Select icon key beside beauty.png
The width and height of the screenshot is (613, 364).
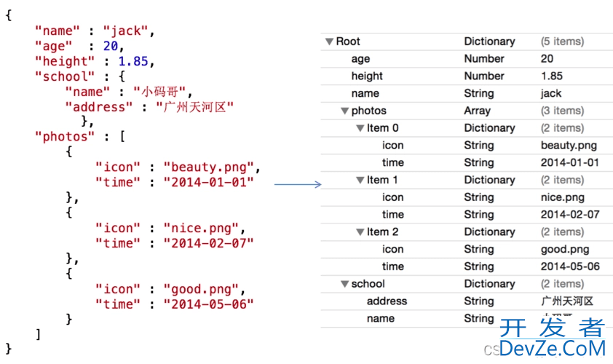coord(392,146)
